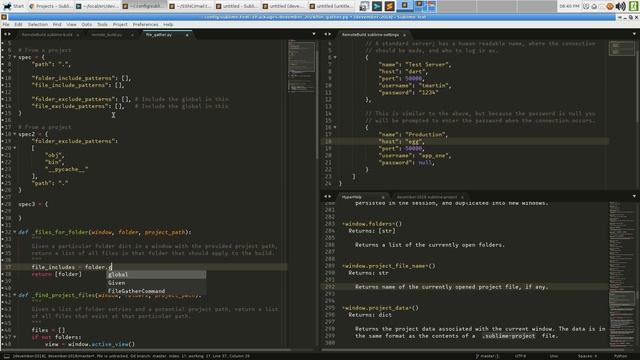Choose 'global' from the autocomplete popup
The image size is (640, 360).
[x=156, y=275]
